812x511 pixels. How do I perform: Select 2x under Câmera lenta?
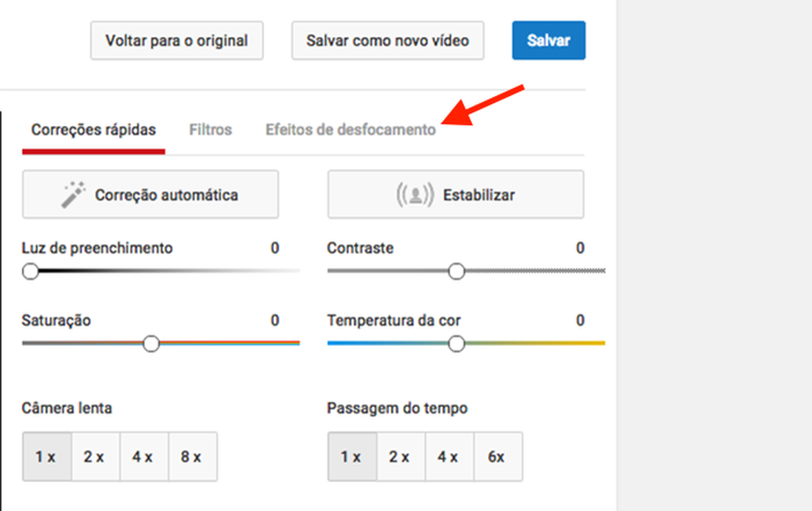(x=95, y=456)
